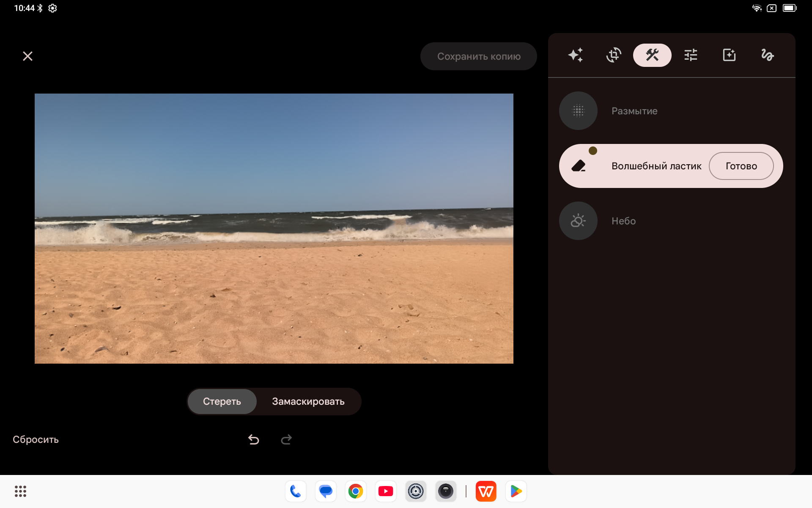The height and width of the screenshot is (508, 812).
Task: Close the photo editor
Action: [x=27, y=56]
